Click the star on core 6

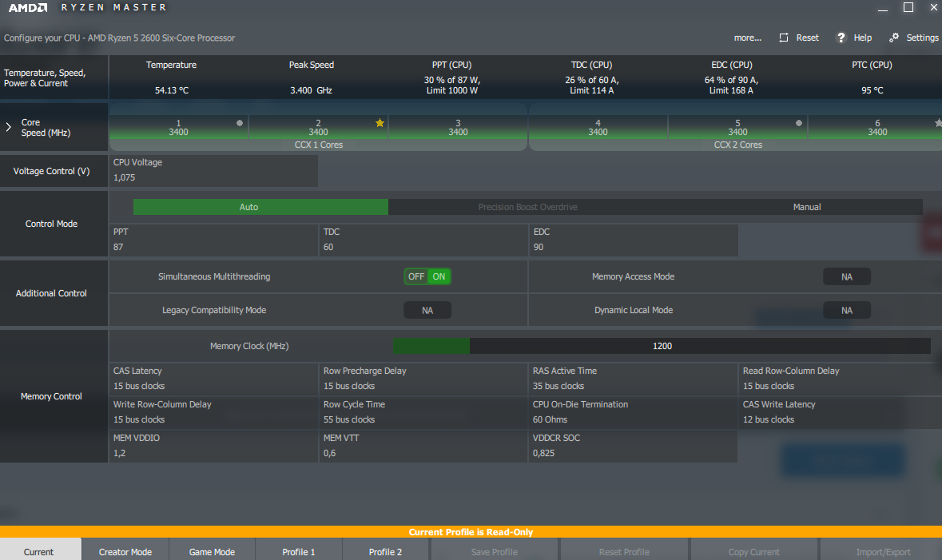(938, 122)
